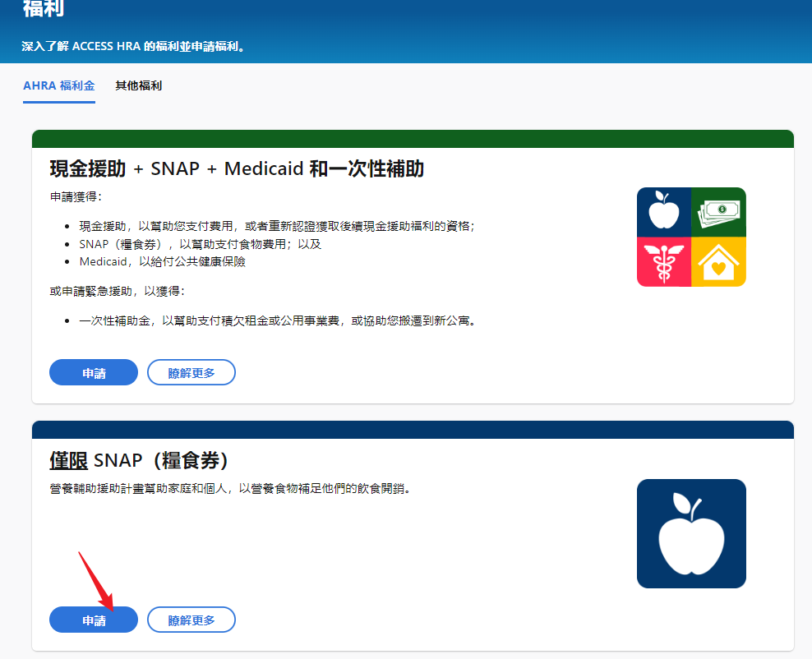Click the bullet starting with 現金援助，以幫助您支付費用
The width and height of the screenshot is (812, 659).
(277, 226)
